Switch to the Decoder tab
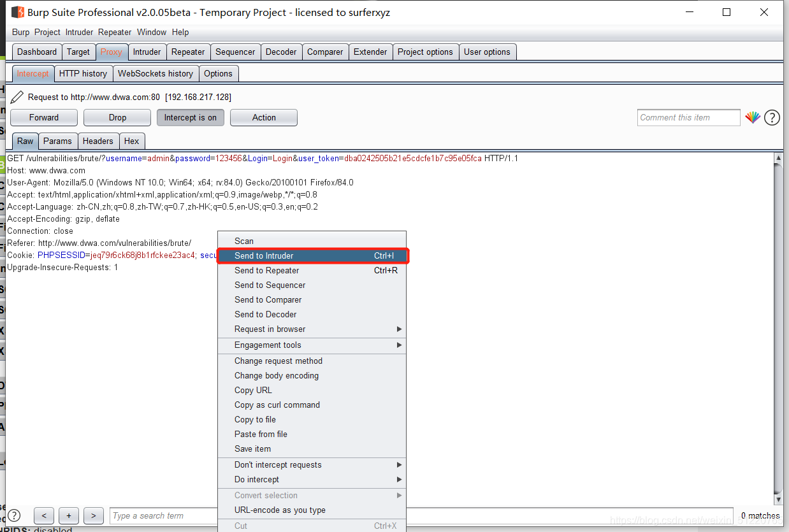The height and width of the screenshot is (532, 789). click(281, 52)
